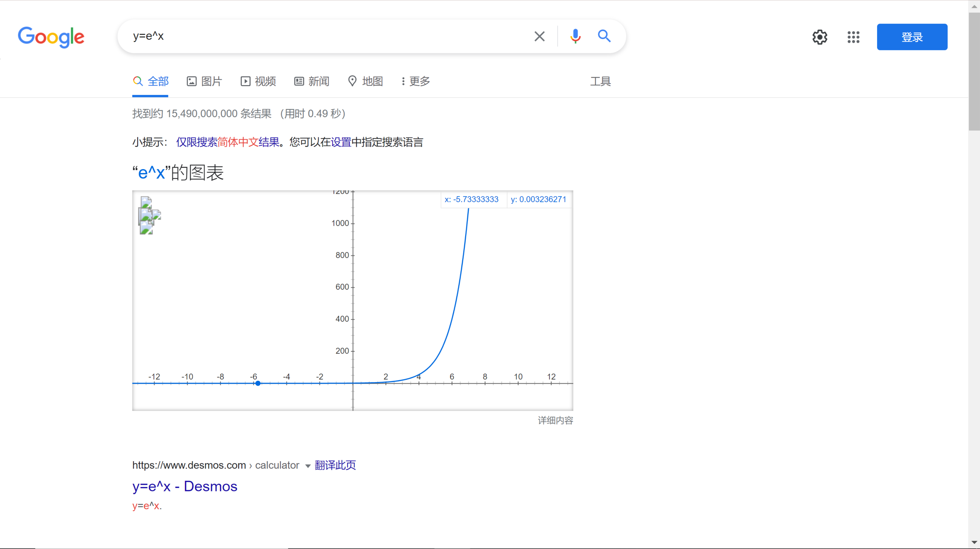980x549 pixels.
Task: Expand the 更多 menu
Action: tap(416, 81)
